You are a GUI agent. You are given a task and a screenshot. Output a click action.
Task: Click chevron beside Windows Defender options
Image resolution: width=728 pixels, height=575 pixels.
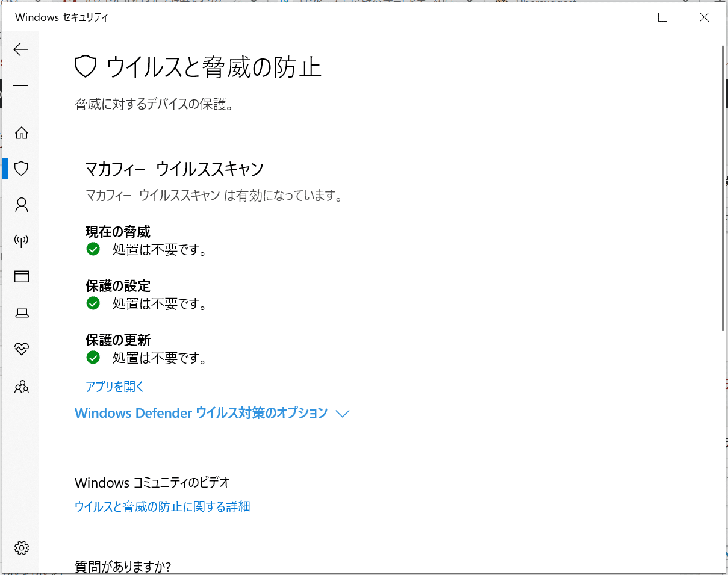coord(343,414)
